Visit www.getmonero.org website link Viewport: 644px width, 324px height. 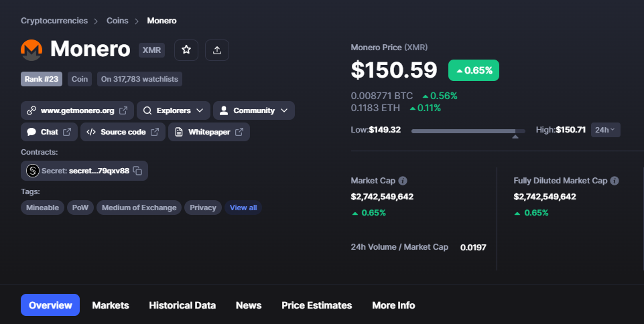[77, 110]
